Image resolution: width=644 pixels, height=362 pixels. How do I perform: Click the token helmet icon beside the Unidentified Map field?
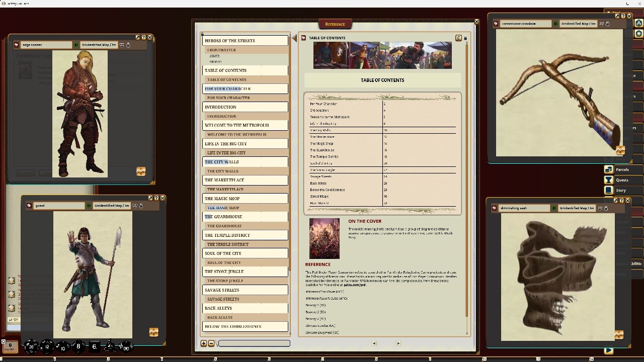coord(601,24)
